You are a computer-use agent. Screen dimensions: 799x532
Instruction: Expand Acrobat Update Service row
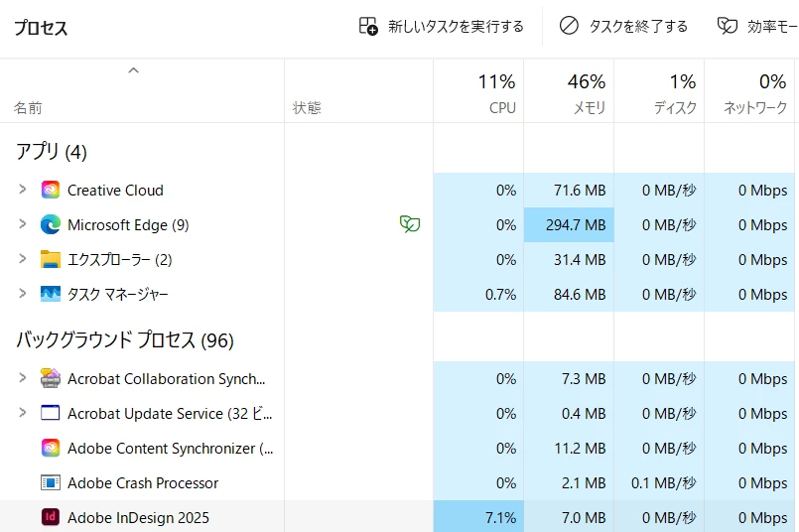pyautogui.click(x=23, y=413)
